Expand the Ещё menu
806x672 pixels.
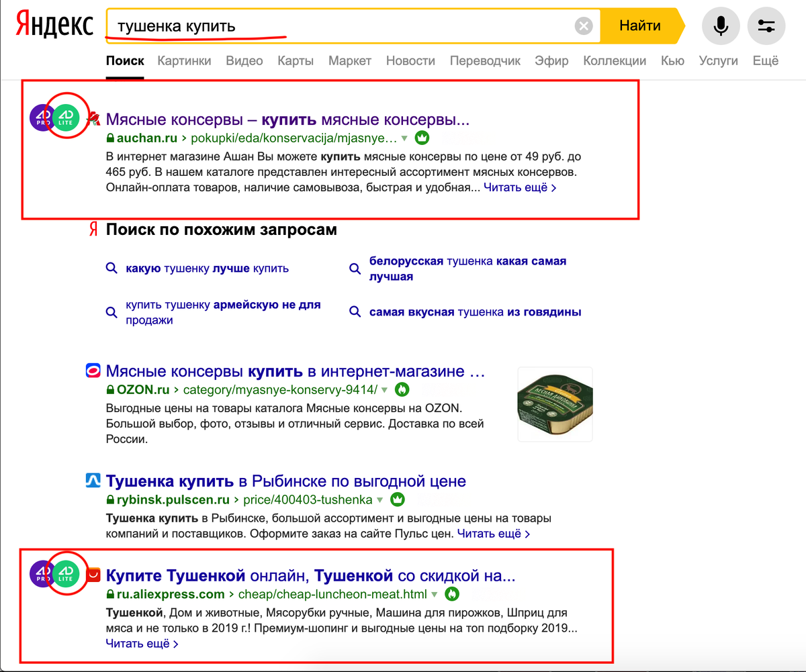[765, 61]
